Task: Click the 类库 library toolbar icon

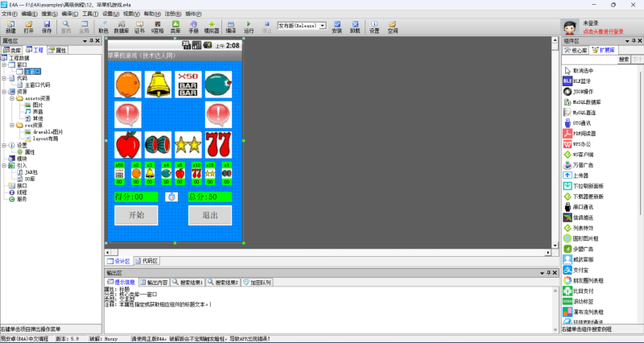Action: click(x=175, y=27)
